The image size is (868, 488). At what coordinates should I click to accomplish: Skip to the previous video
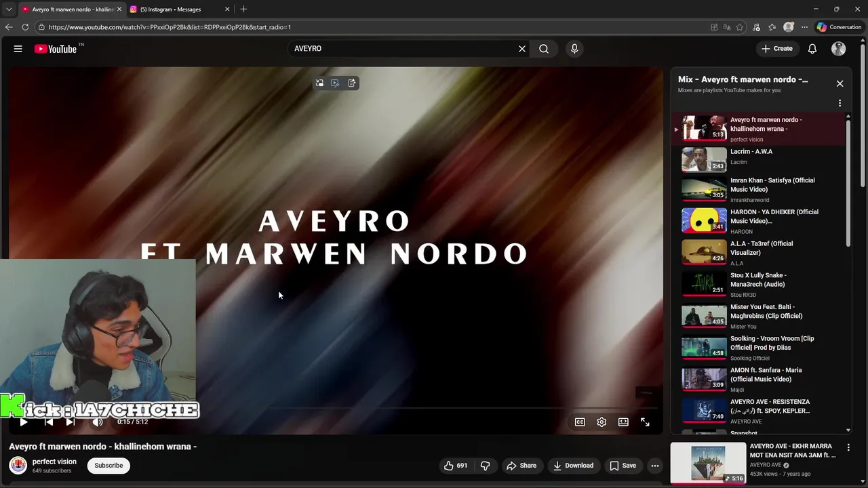(x=49, y=422)
